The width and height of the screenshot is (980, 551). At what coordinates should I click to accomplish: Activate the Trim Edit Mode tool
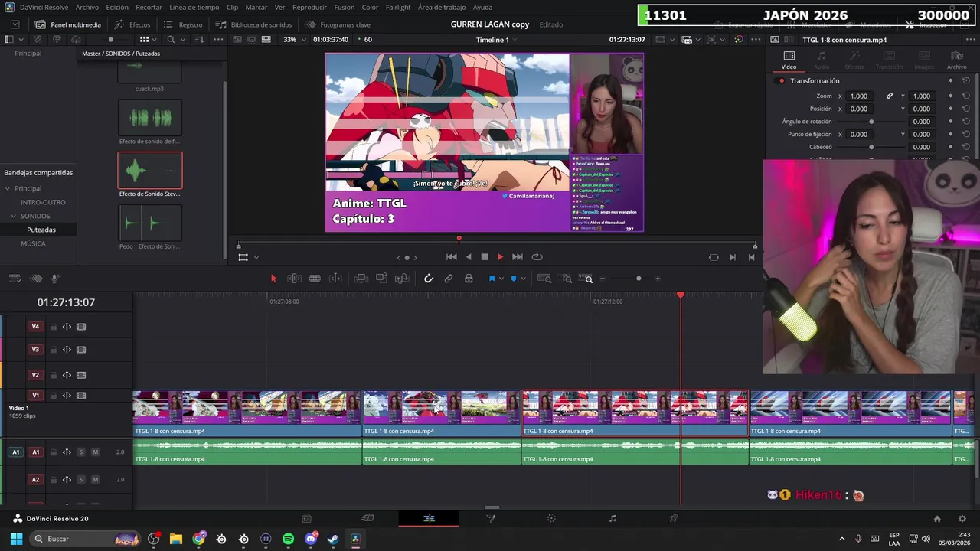coord(294,279)
